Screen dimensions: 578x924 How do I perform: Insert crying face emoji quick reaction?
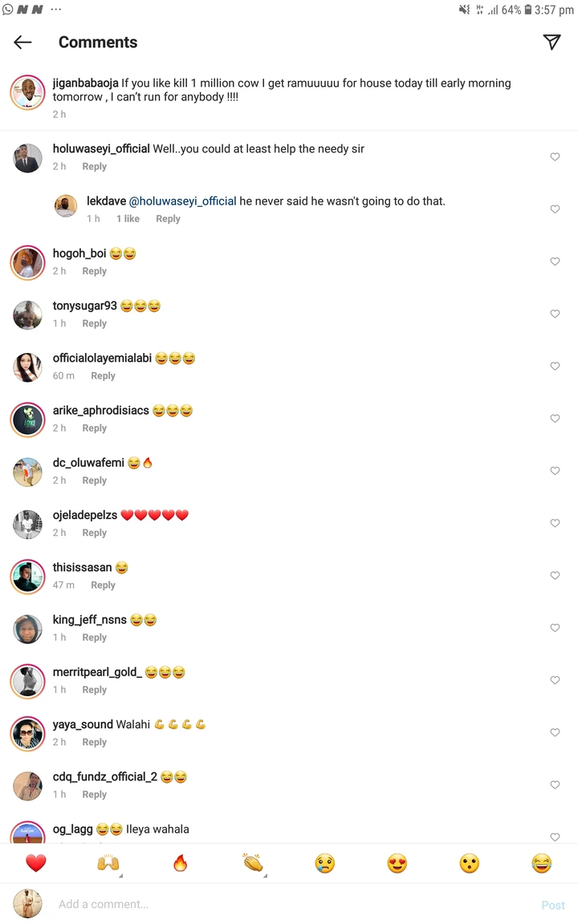[325, 863]
